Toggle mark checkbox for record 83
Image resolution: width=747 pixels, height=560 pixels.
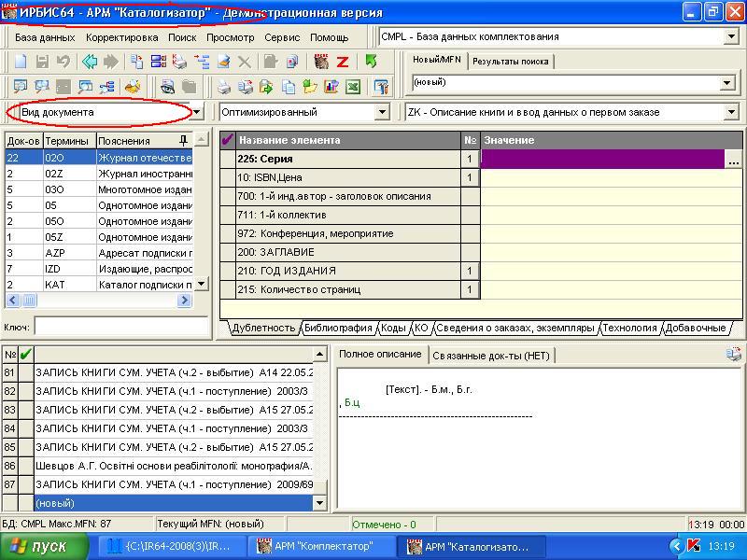point(26,410)
